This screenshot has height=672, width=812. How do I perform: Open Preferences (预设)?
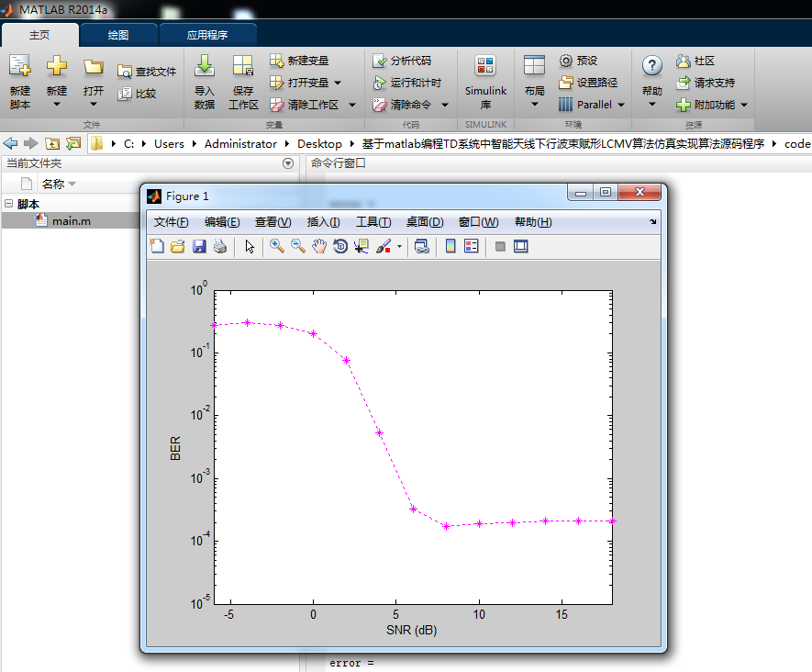(578, 61)
